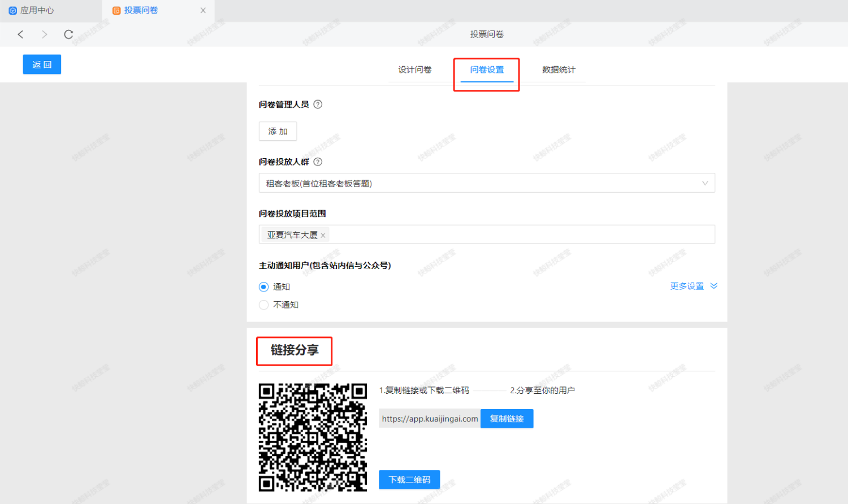Click the 主动通知用户(包含站内信与公众号) label
Image resolution: width=848 pixels, height=504 pixels.
(x=325, y=266)
